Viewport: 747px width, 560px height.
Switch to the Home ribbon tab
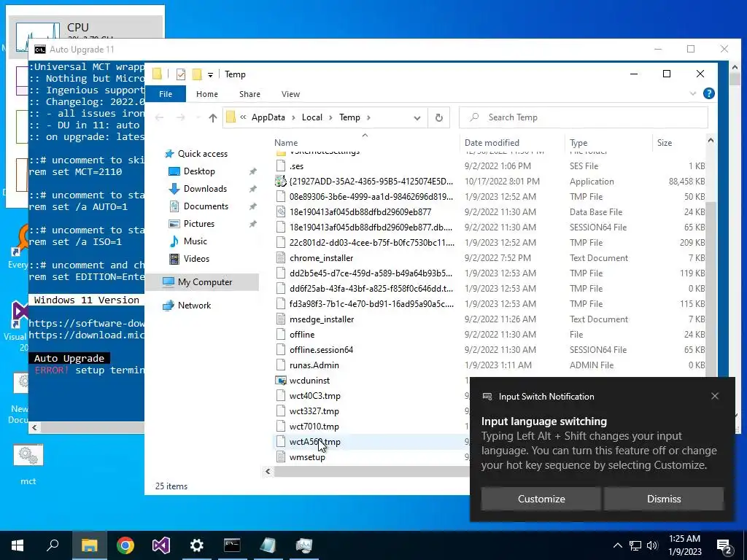pyautogui.click(x=206, y=94)
